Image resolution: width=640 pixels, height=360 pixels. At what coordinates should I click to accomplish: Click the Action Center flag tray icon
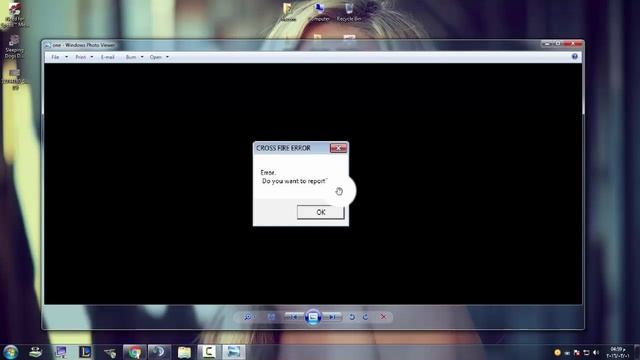point(577,352)
